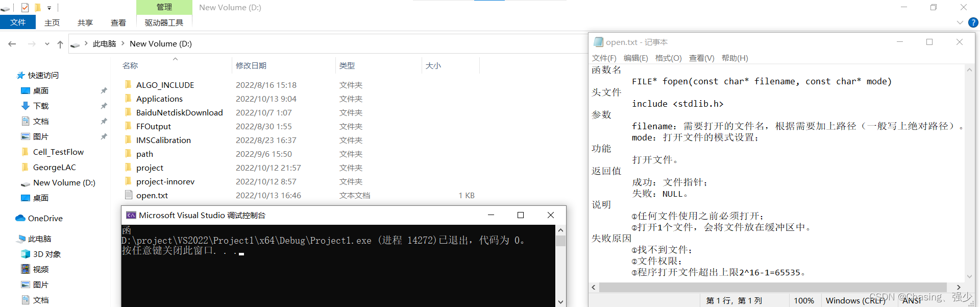Select the IMSCalibration folder
The image size is (980, 307).
click(x=163, y=140)
